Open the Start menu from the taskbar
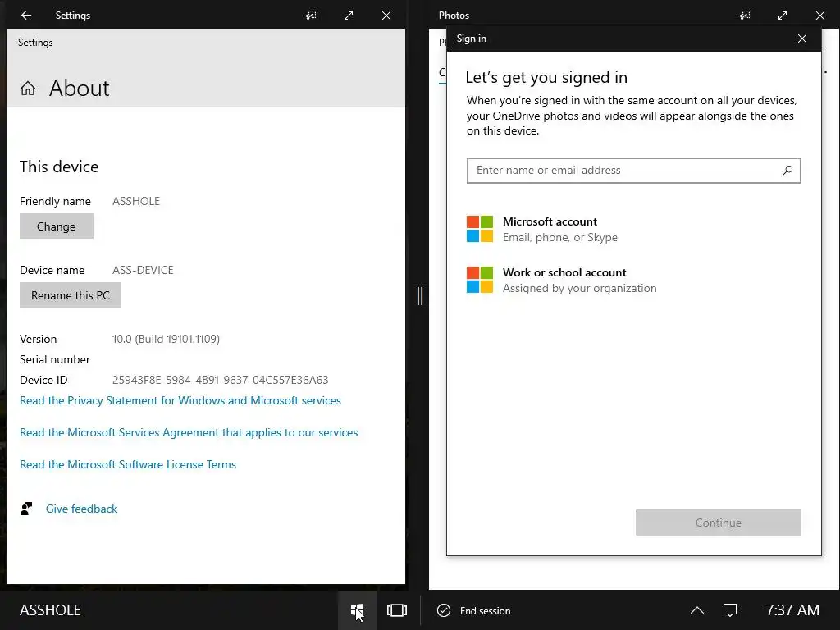Viewport: 840px width, 630px height. click(x=358, y=610)
